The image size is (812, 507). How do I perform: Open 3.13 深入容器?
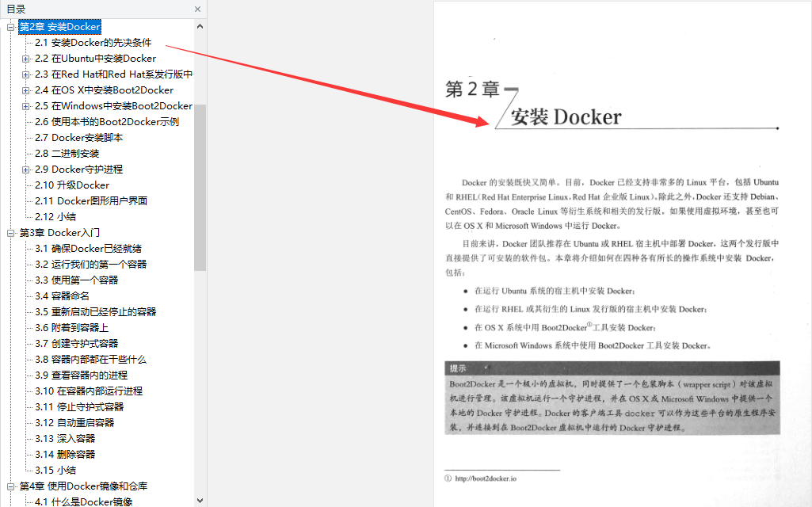pos(65,439)
